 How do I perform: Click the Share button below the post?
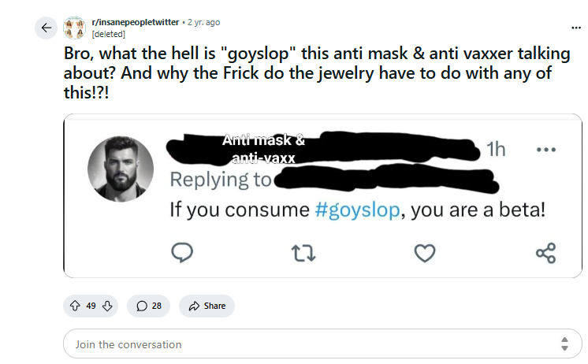[207, 306]
